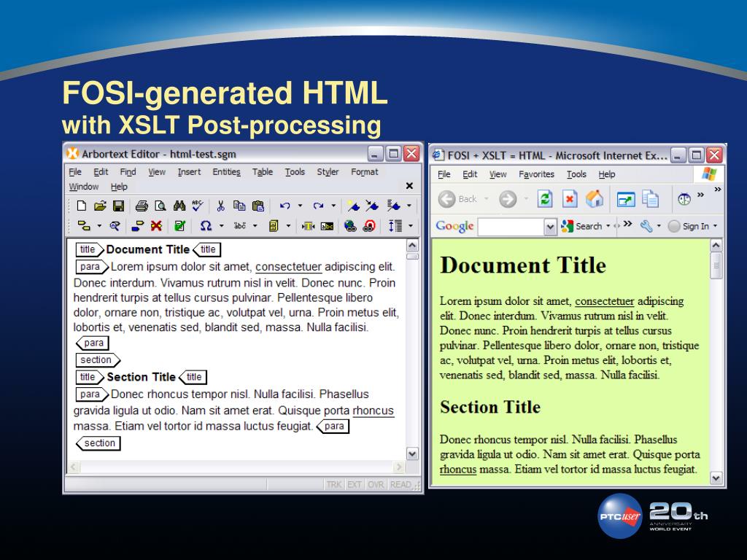The width and height of the screenshot is (747, 560).
Task: Click the Find binoculars icon
Action: coord(179,206)
